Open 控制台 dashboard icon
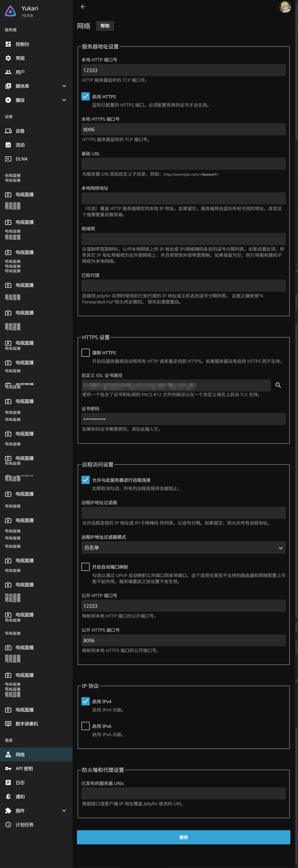The image size is (298, 868). (8, 44)
